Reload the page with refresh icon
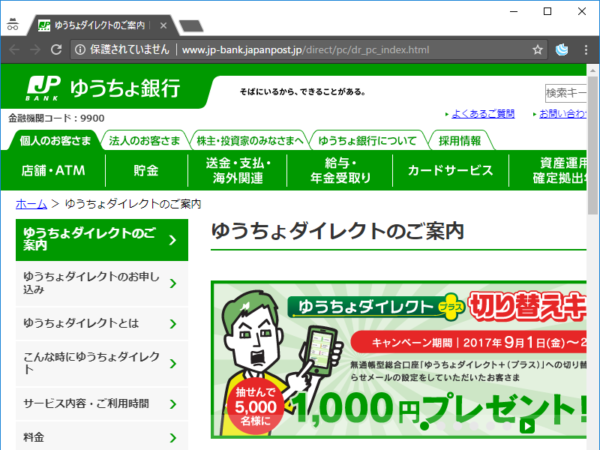 click(67, 49)
